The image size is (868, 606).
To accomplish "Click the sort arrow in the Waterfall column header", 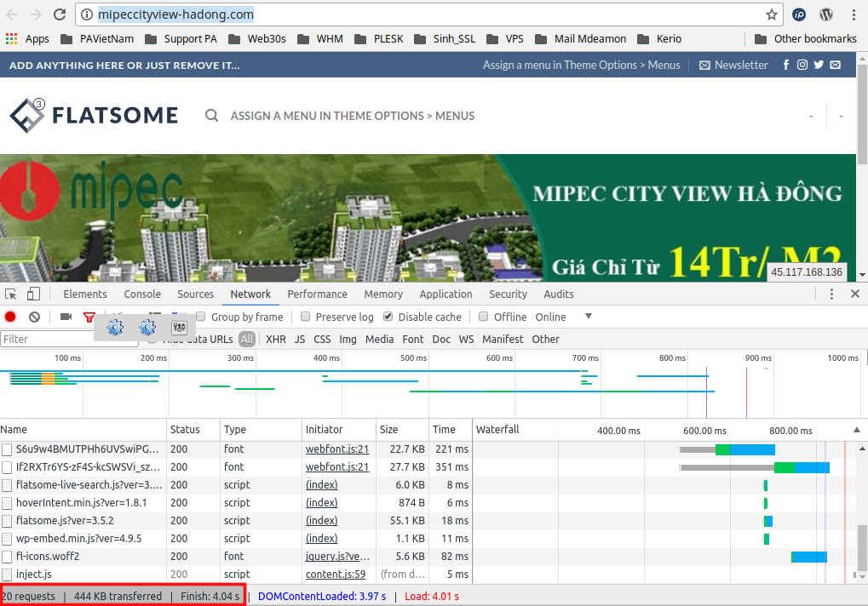I will pos(856,430).
